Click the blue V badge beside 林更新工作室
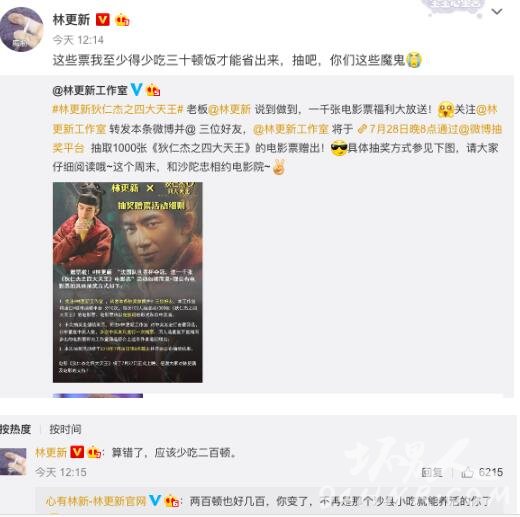The height and width of the screenshot is (517, 520). click(136, 90)
